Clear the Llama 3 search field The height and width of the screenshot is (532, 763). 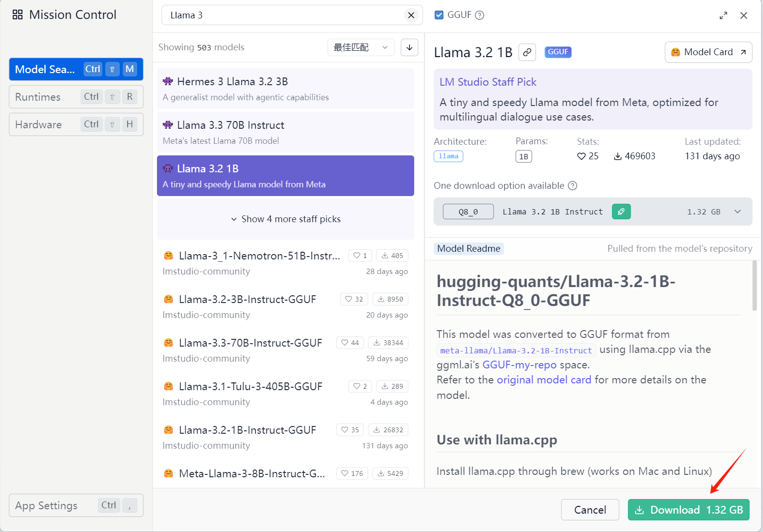pos(411,15)
